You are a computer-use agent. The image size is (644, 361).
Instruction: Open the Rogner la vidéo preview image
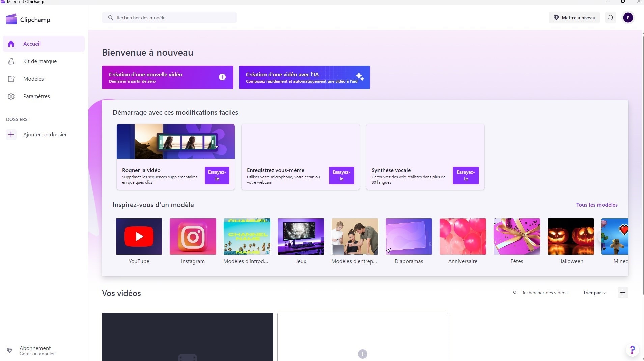pos(176,141)
